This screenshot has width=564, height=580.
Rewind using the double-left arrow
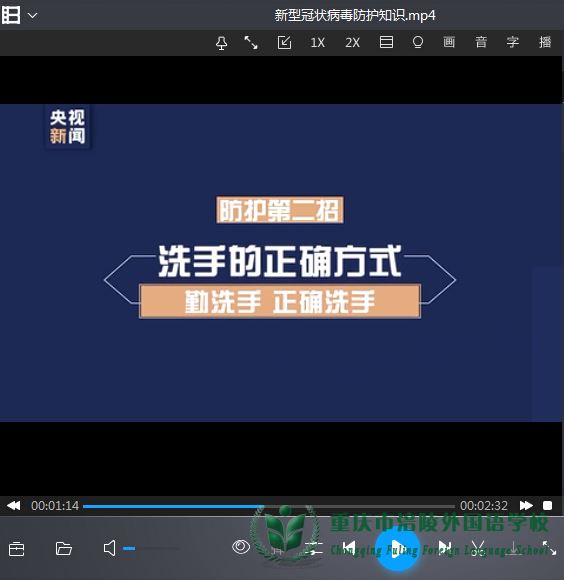point(14,505)
